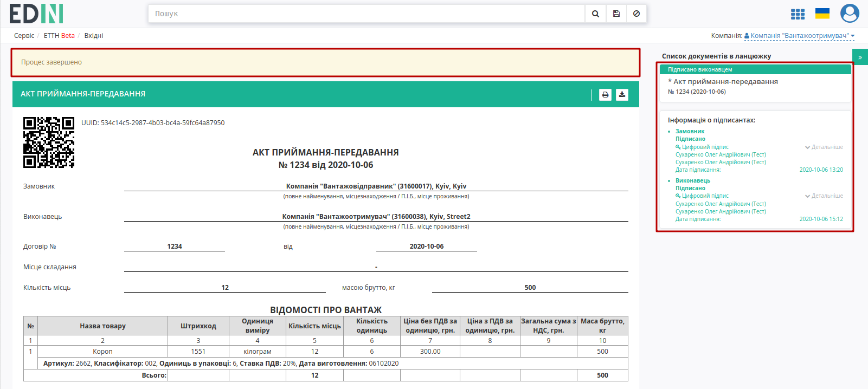Image resolution: width=868 pixels, height=389 pixels.
Task: Expand Детальніше for Виконавець signature
Action: (824, 196)
